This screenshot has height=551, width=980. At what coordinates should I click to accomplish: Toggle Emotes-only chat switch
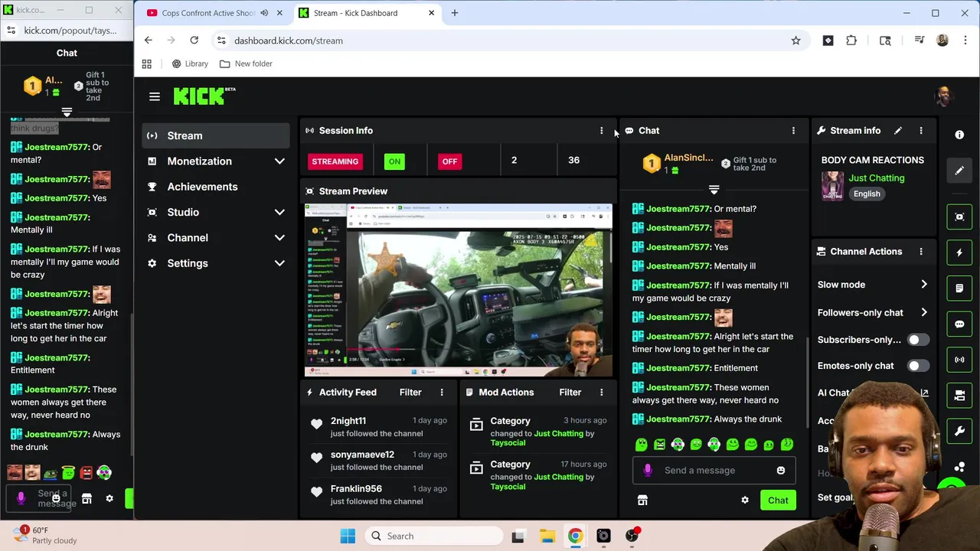coord(918,366)
